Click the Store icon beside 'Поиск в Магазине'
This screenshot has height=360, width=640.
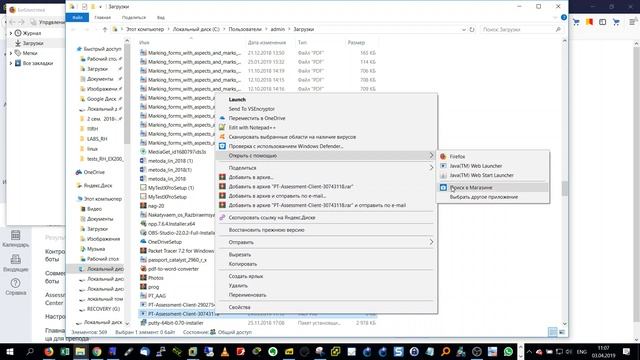(x=443, y=187)
